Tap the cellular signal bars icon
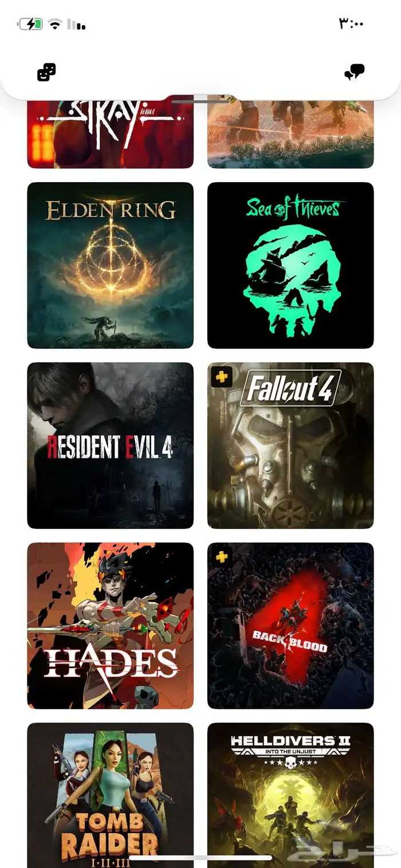 (76, 24)
